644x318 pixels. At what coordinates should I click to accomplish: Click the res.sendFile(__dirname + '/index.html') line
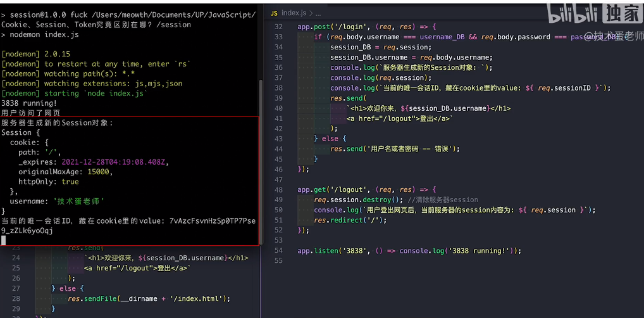click(149, 298)
